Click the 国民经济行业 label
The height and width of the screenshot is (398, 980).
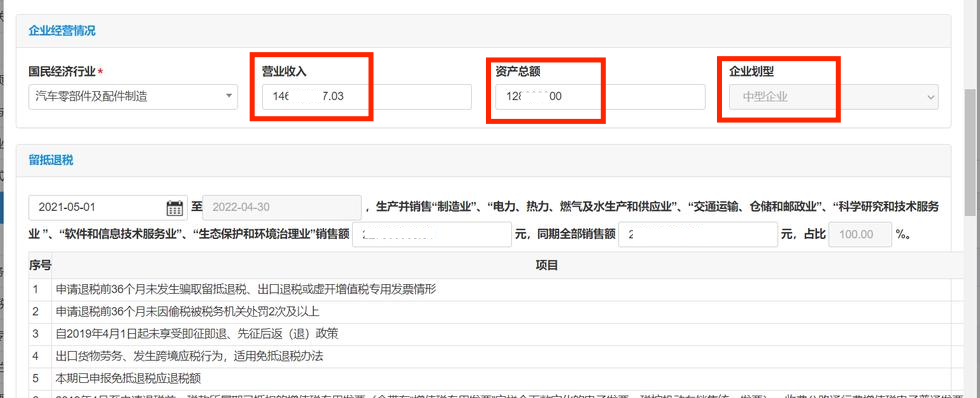(62, 71)
